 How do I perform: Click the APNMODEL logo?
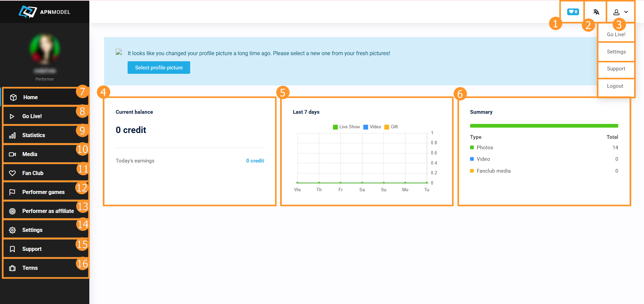[44, 12]
